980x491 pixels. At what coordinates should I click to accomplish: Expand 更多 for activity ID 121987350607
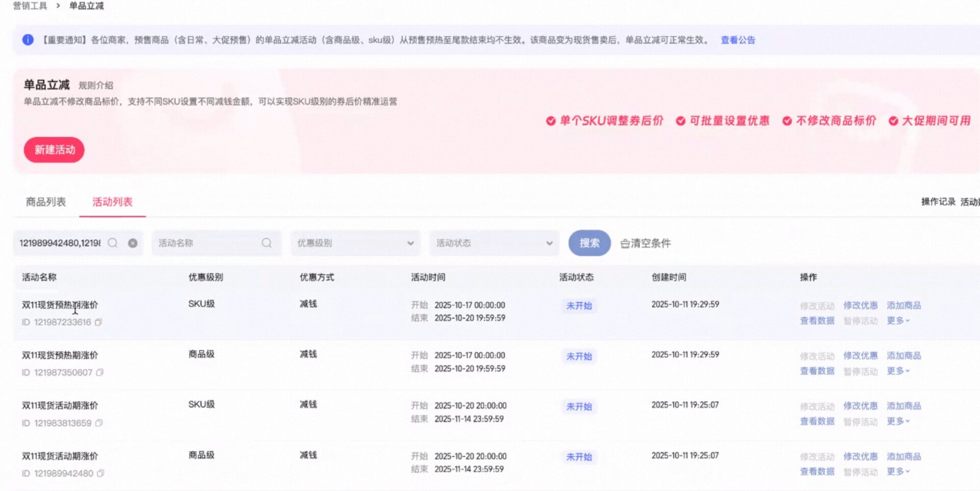point(898,371)
